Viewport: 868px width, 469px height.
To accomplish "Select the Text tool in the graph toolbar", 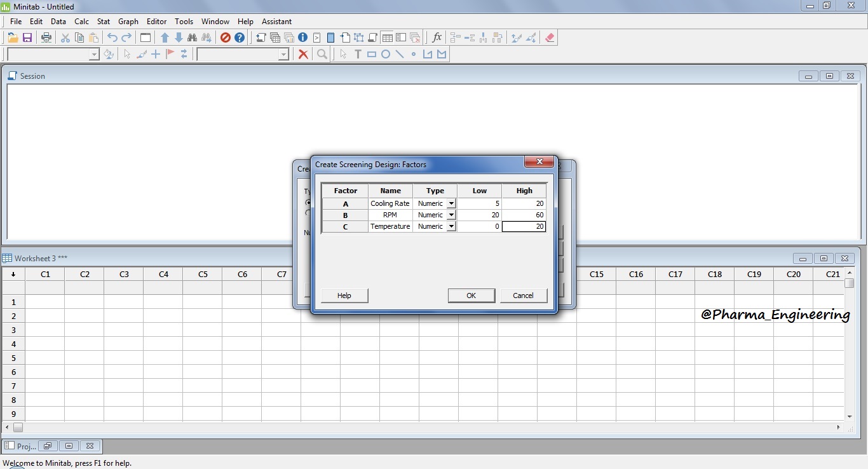I will click(x=358, y=54).
